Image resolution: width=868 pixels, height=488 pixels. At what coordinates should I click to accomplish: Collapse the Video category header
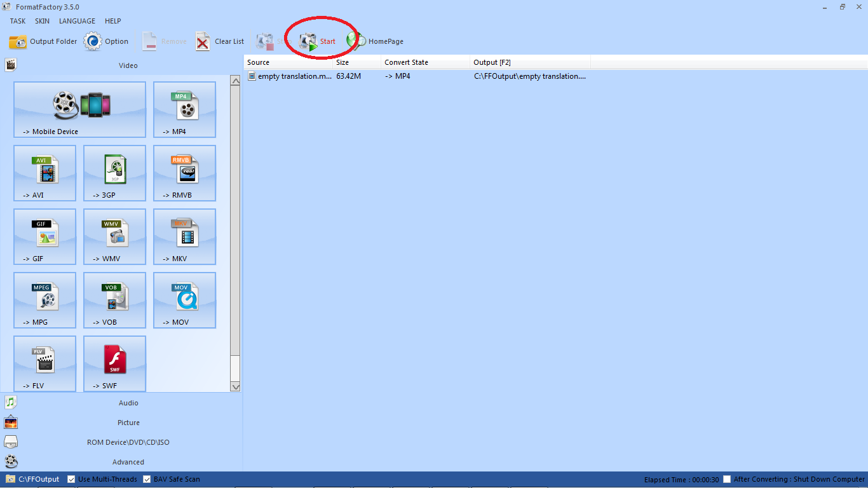121,65
